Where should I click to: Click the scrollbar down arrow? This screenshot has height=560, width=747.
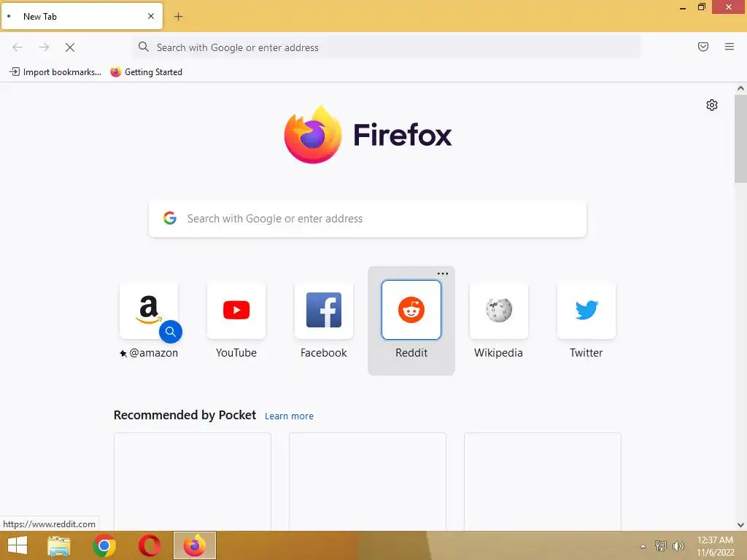[740, 525]
